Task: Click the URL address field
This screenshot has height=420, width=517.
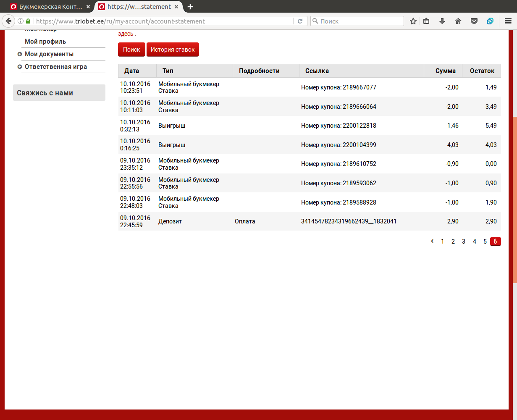Action: pos(164,21)
